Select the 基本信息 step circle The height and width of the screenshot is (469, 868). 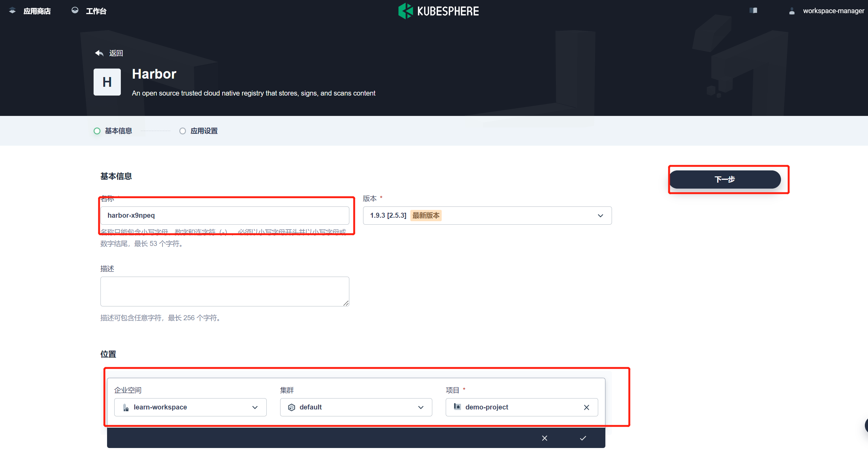tap(97, 131)
